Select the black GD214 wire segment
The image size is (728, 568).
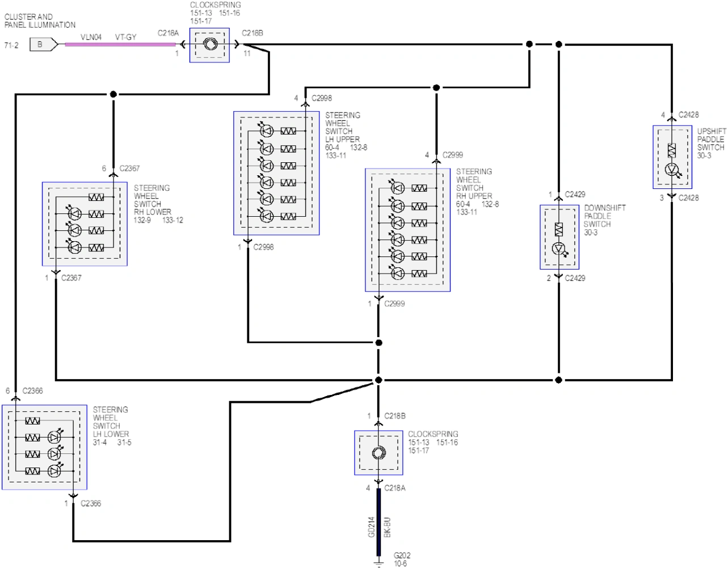378,522
